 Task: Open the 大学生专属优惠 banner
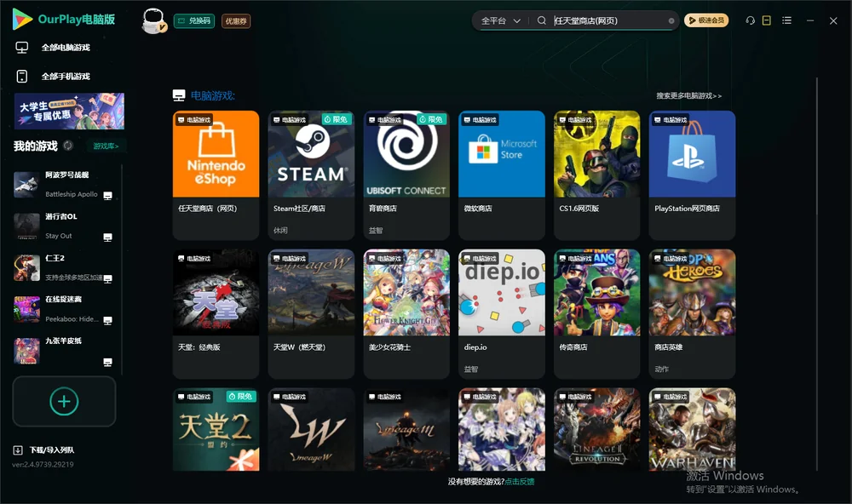pos(69,111)
